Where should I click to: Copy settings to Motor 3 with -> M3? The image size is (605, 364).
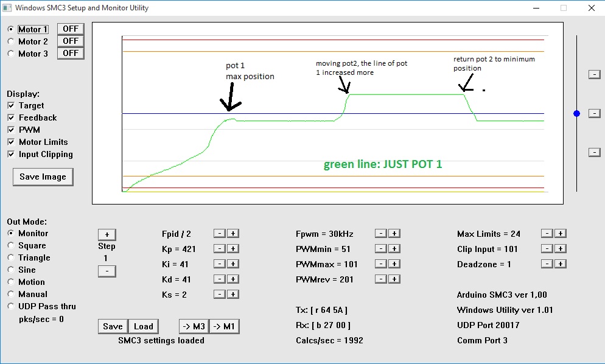click(x=194, y=326)
